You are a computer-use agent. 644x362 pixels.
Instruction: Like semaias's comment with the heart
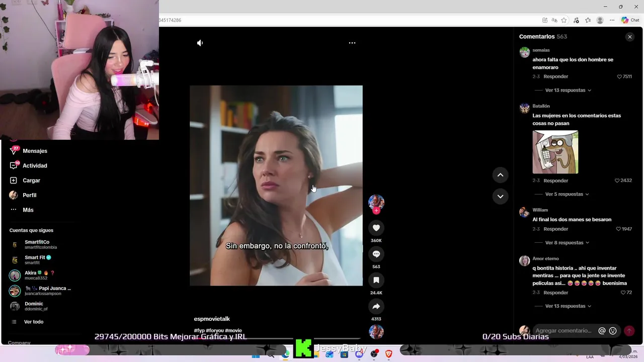tap(619, 76)
